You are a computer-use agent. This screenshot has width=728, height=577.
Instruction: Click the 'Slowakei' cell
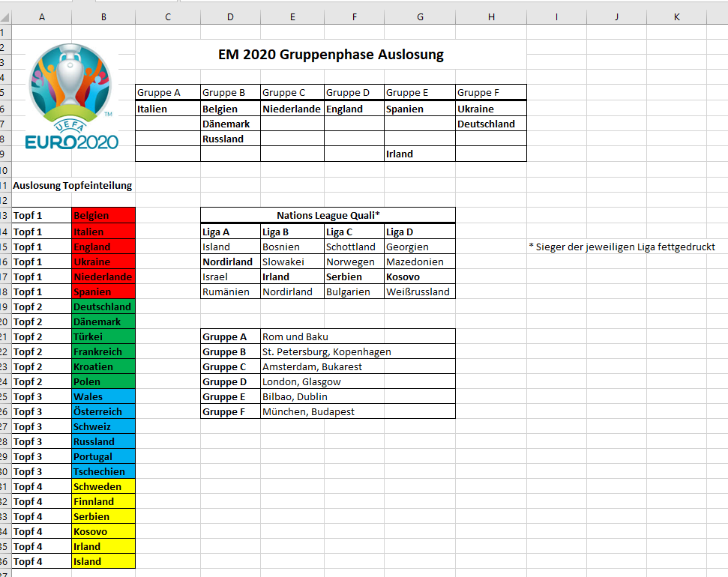[292, 262]
